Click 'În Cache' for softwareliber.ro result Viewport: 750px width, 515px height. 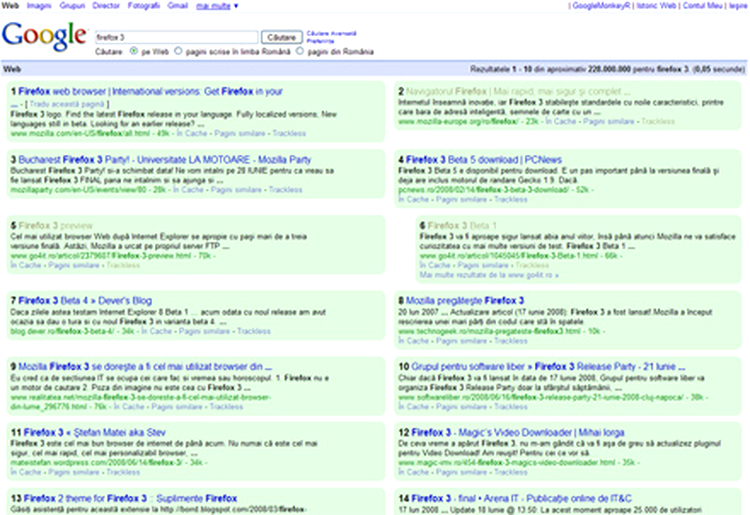(x=414, y=407)
